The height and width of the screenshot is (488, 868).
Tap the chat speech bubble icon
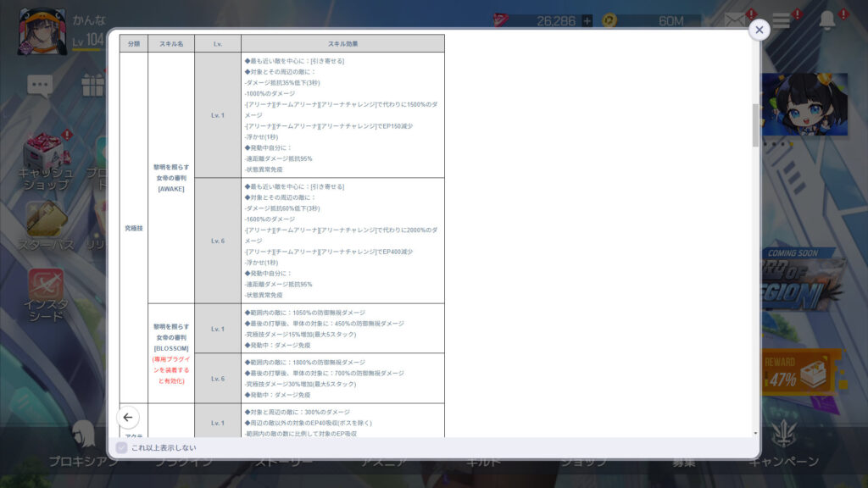[x=39, y=84]
